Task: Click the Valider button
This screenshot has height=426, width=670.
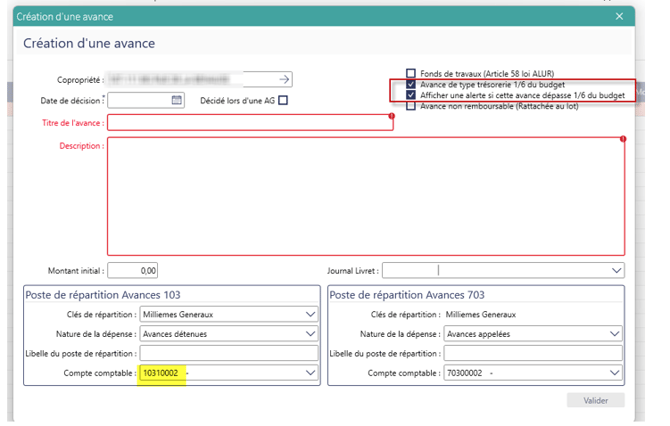Action: click(x=596, y=400)
